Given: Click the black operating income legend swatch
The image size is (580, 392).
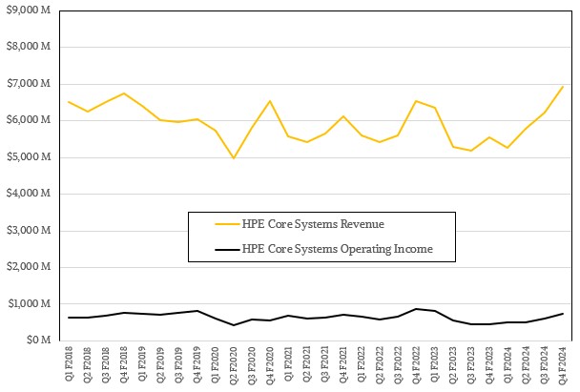Looking at the screenshot, I should coord(227,249).
